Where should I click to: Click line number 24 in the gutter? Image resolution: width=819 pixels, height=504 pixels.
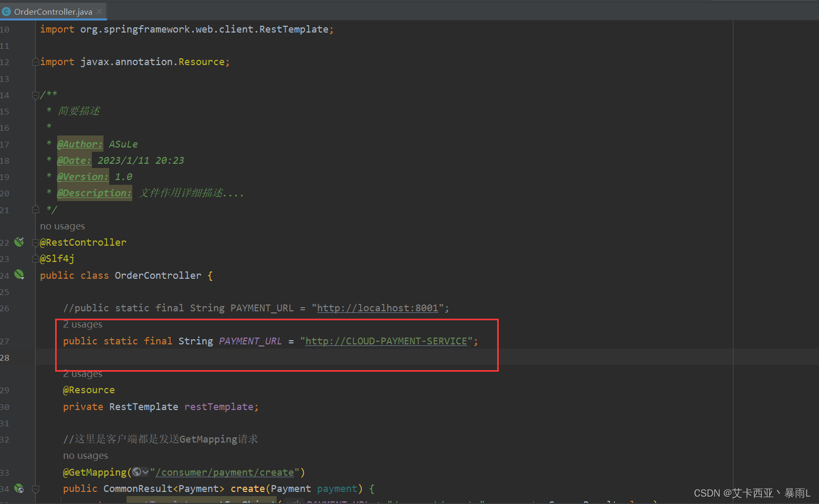pos(5,276)
